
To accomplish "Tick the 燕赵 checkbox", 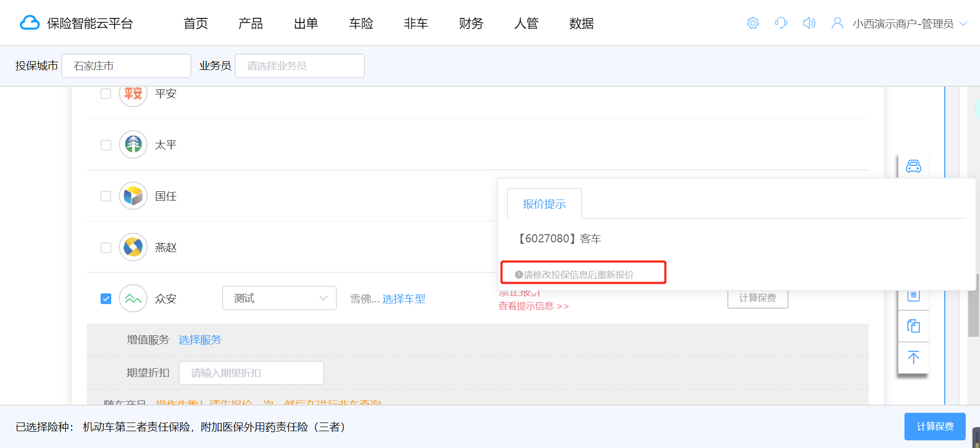I will 106,247.
